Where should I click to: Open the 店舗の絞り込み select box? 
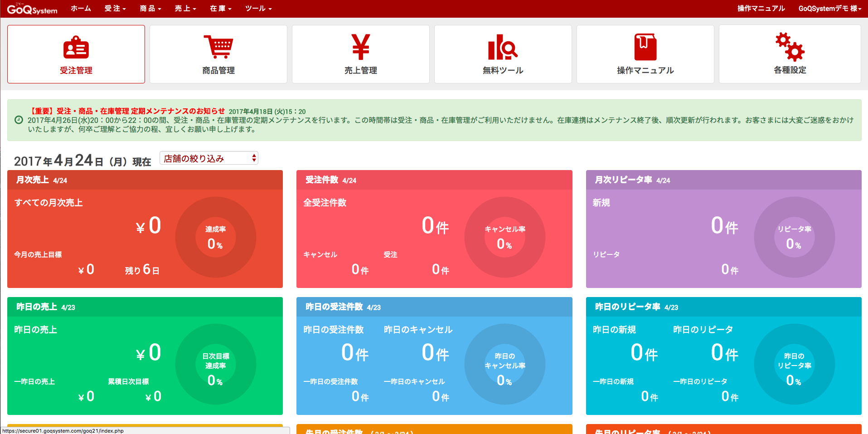point(209,158)
